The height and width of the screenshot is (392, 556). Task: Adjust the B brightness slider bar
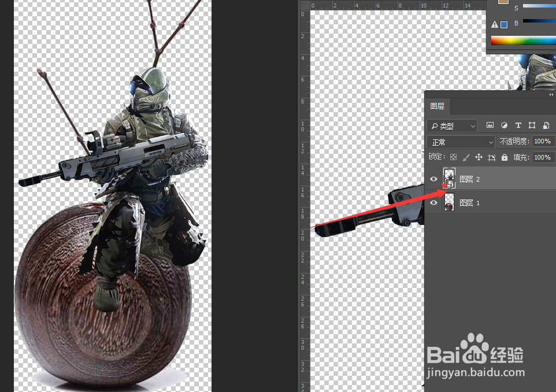point(539,21)
